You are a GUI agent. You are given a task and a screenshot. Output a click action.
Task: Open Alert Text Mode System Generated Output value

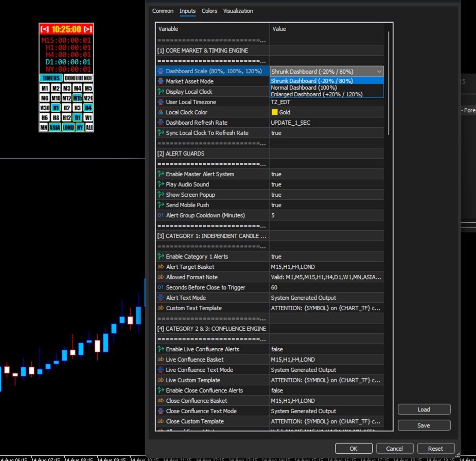tap(327, 298)
